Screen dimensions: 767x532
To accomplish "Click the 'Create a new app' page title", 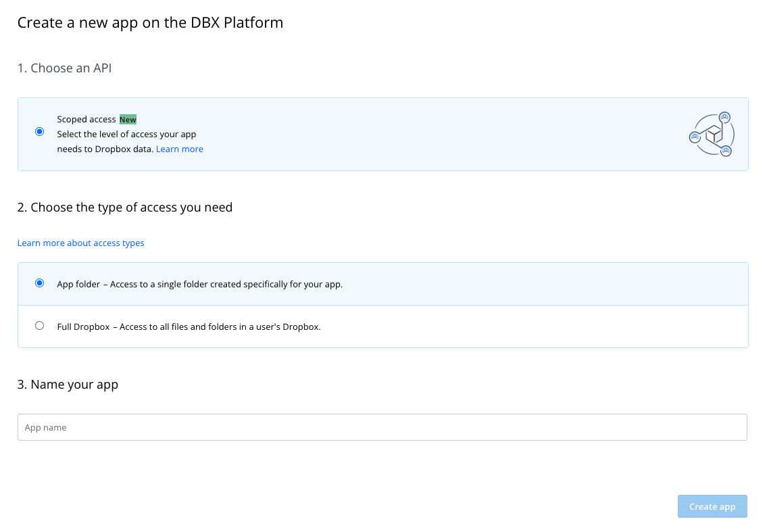I will 150,23.
